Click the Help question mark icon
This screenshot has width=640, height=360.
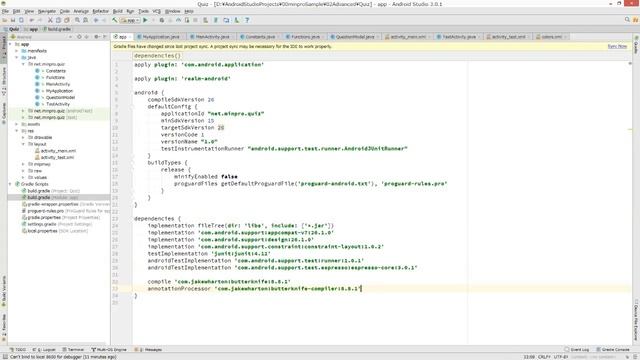(247, 20)
